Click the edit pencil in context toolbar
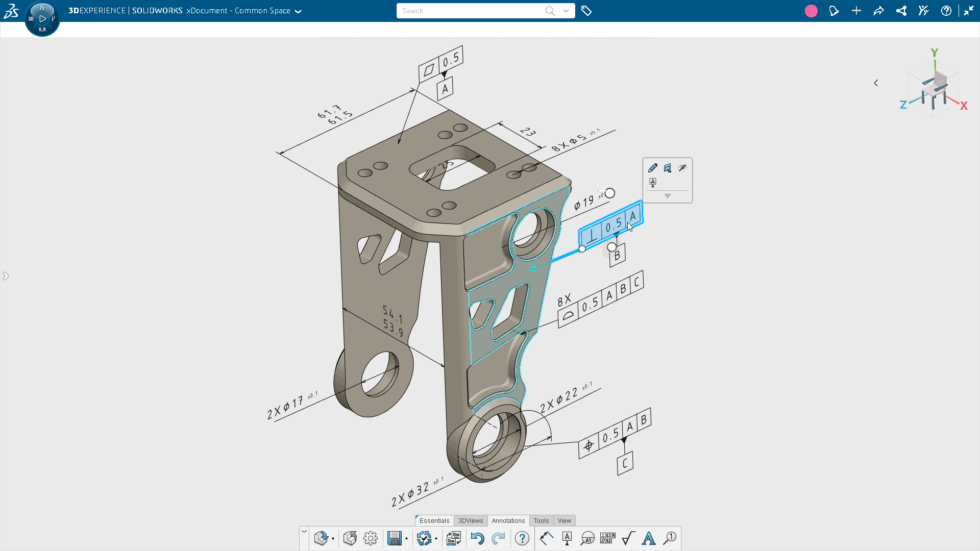 click(652, 168)
